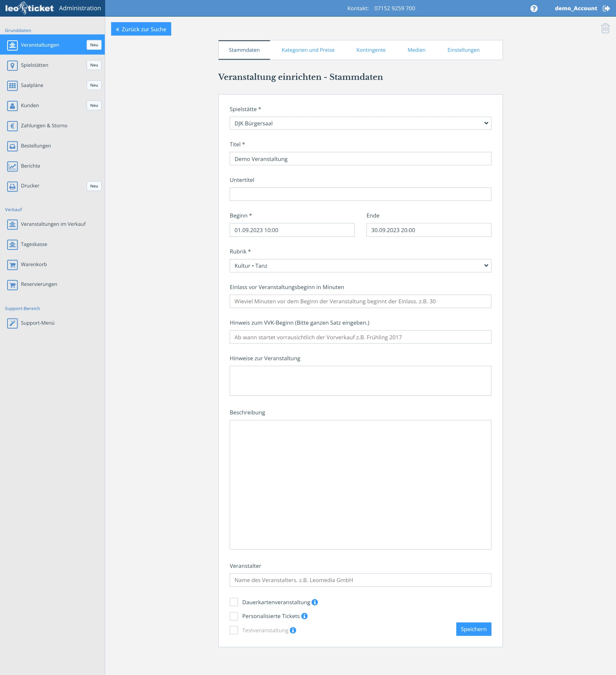The height and width of the screenshot is (675, 616).
Task: Click the trash delete icon
Action: [x=605, y=28]
